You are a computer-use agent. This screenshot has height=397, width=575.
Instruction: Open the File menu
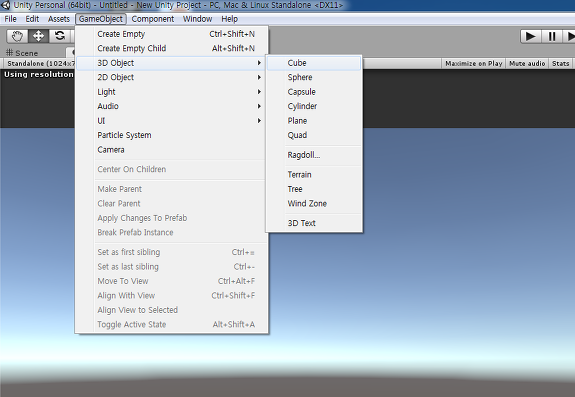(x=10, y=19)
